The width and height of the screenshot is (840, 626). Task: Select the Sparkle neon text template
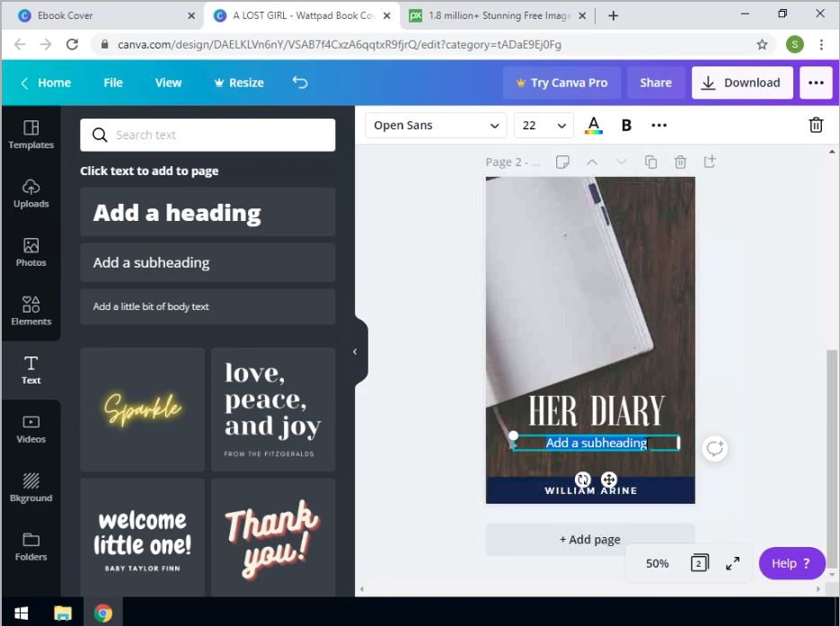coord(143,410)
